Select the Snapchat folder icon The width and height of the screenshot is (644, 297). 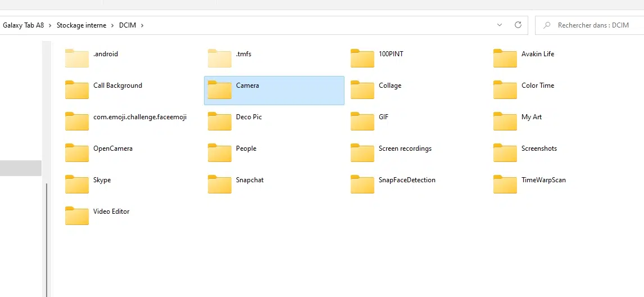[x=220, y=184]
